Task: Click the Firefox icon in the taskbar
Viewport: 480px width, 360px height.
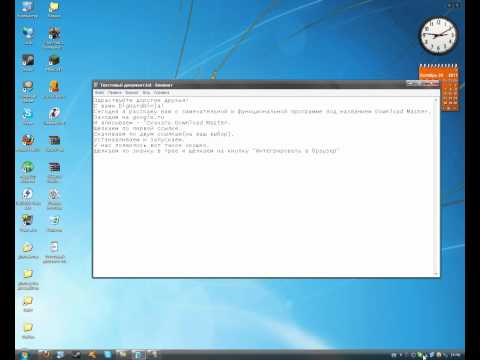Action: coord(45,355)
